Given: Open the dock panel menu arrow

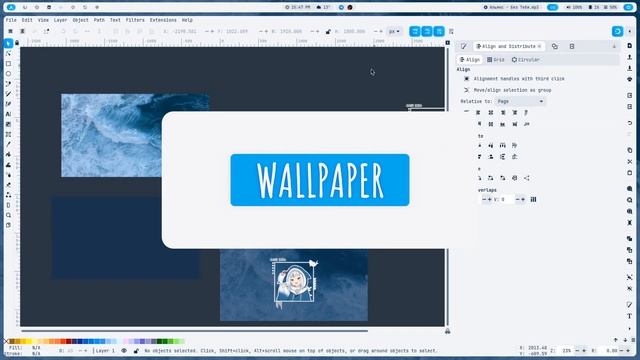Looking at the screenshot, I should point(614,47).
